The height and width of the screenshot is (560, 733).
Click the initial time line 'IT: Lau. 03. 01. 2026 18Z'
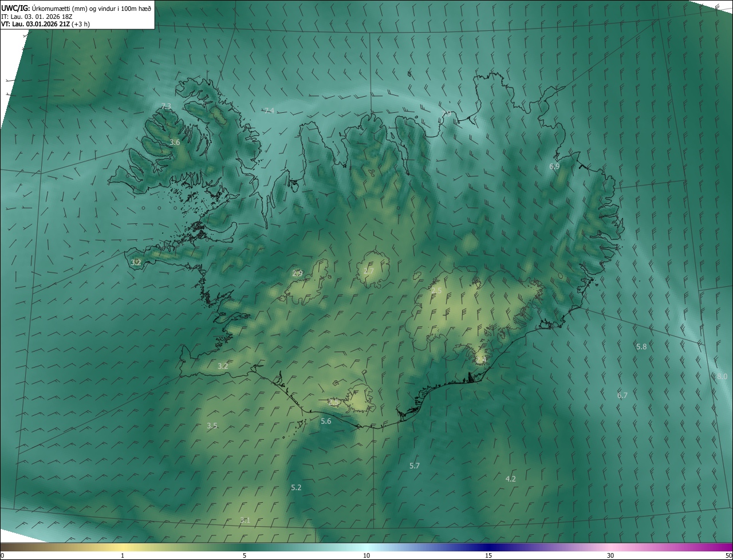[37, 16]
